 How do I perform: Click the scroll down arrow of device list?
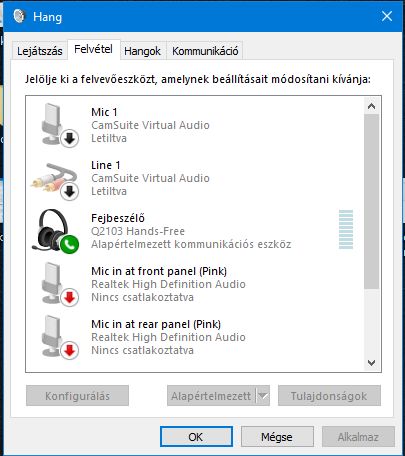coord(371,363)
